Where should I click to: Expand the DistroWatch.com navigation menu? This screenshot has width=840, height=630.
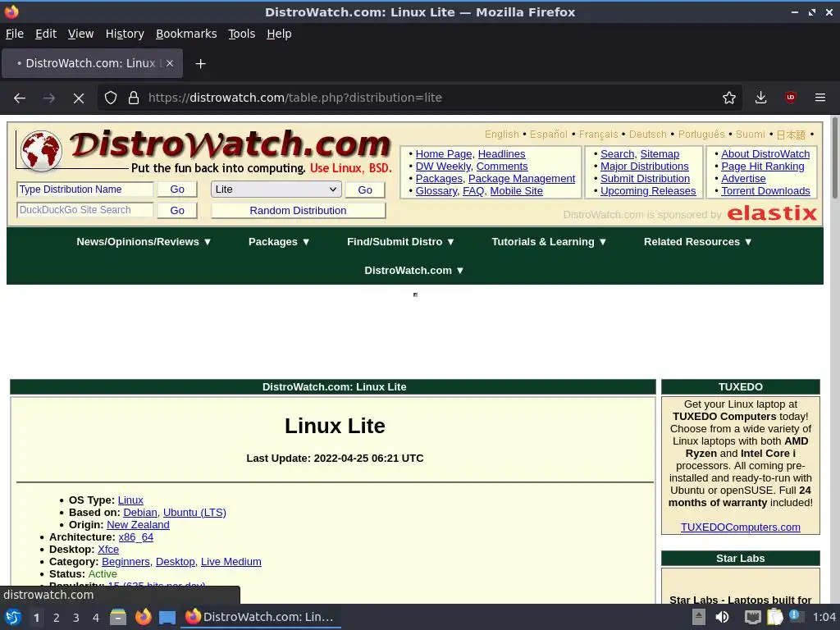413,271
